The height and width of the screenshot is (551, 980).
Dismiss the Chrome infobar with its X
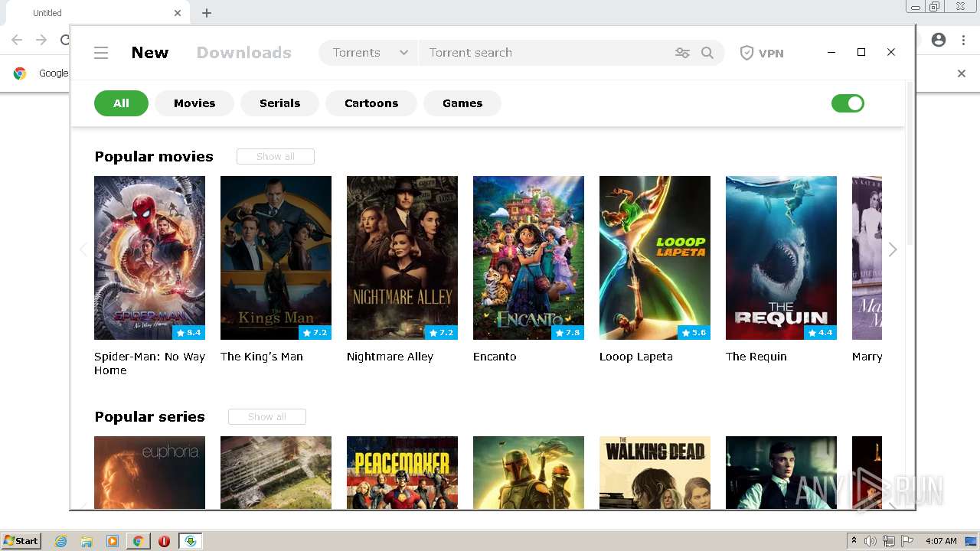click(x=962, y=73)
